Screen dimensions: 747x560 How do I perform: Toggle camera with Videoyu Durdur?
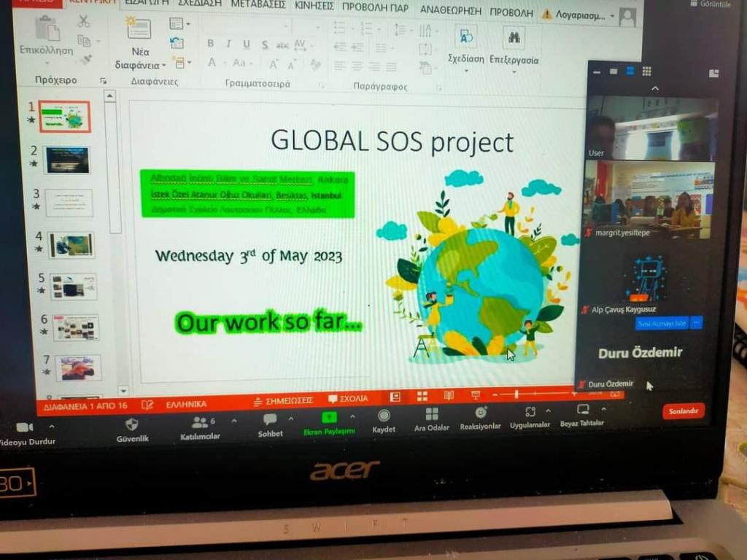[x=24, y=427]
